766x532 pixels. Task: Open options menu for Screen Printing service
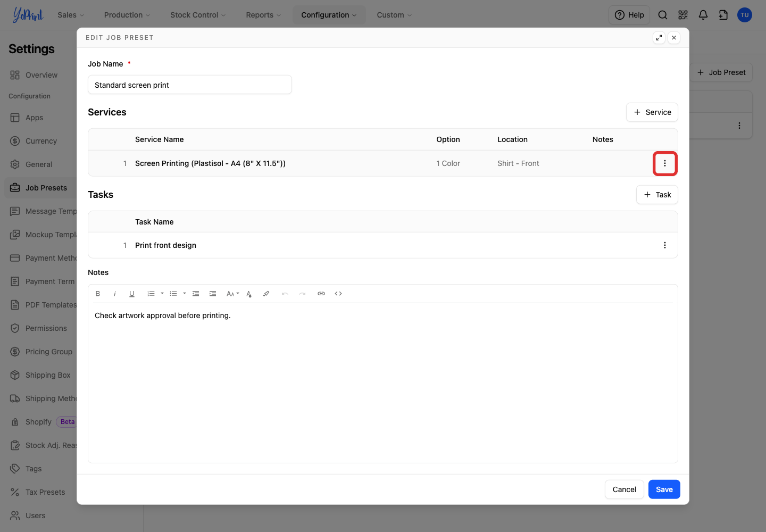(665, 163)
